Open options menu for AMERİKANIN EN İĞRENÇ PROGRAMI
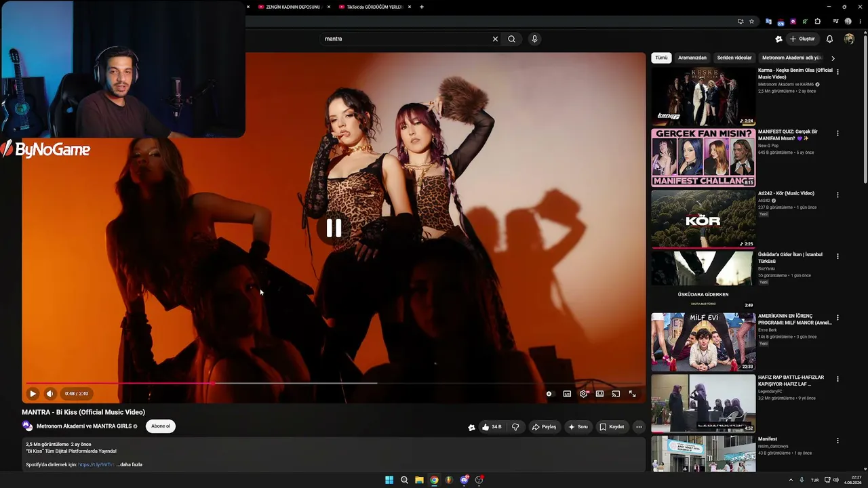The height and width of the screenshot is (488, 868). (x=837, y=318)
